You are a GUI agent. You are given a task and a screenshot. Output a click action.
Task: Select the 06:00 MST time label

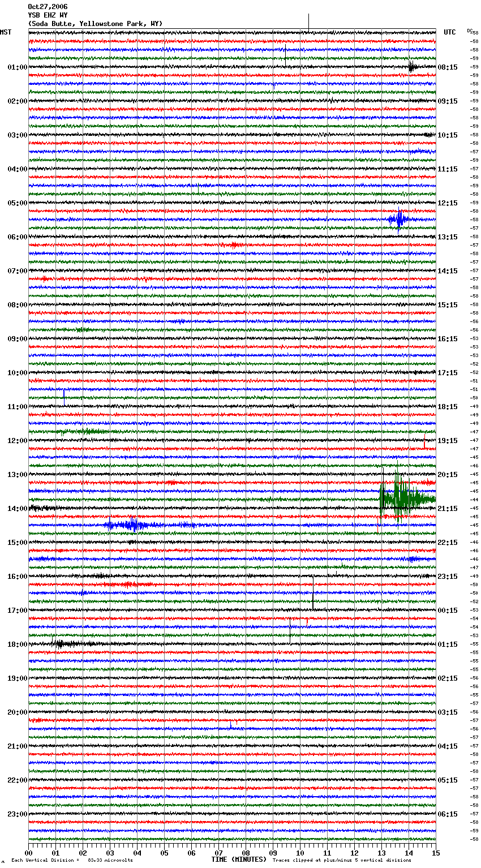click(17, 237)
